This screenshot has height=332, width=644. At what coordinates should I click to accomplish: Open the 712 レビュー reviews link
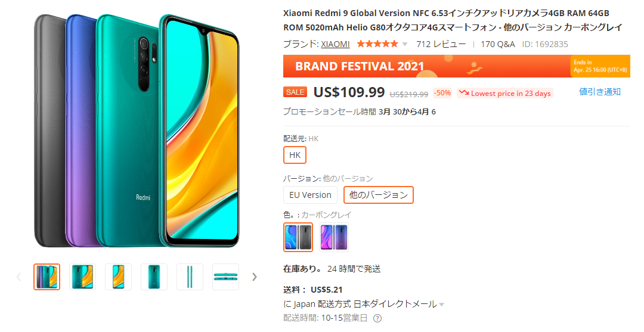441,44
